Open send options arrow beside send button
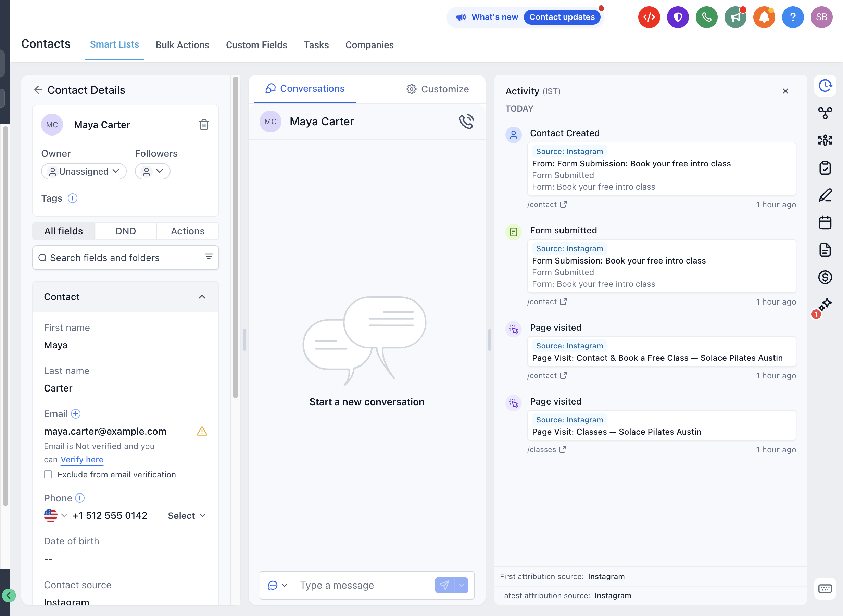 462,585
